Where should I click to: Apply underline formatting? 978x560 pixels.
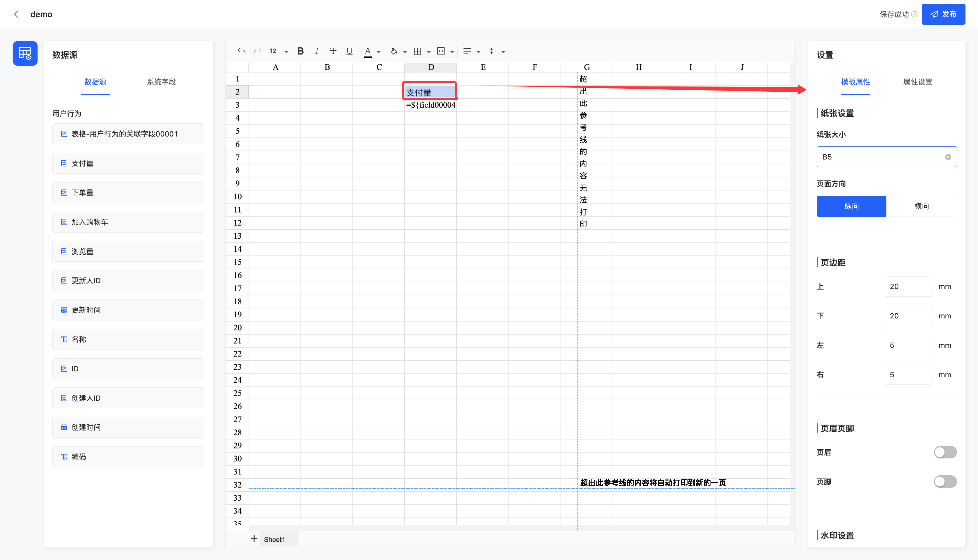click(x=349, y=51)
